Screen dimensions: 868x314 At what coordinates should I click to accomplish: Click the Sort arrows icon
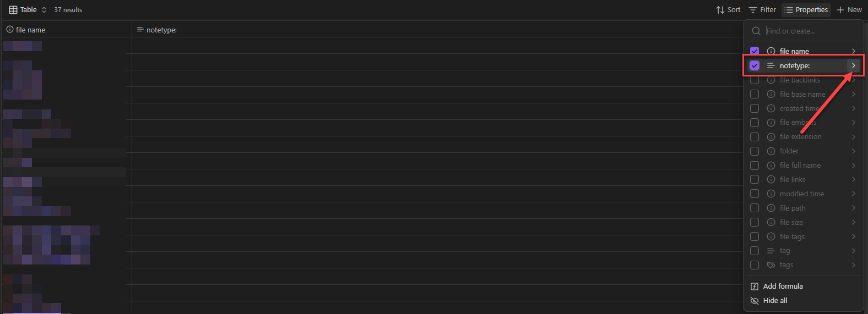pos(720,10)
